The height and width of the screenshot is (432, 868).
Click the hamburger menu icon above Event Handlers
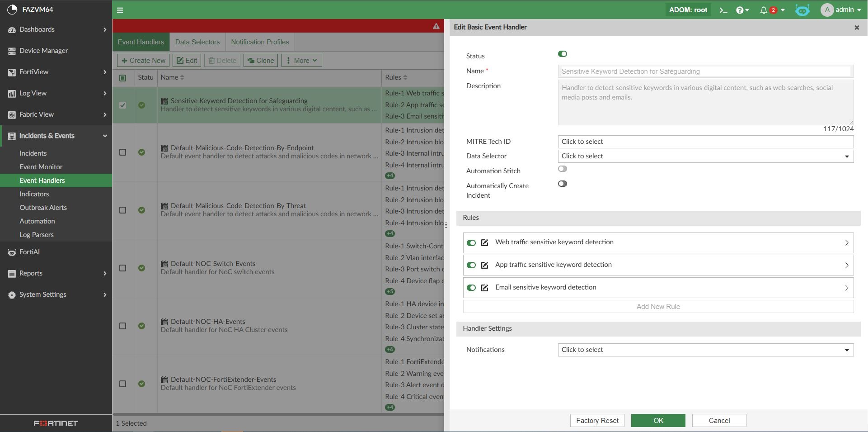(x=120, y=9)
